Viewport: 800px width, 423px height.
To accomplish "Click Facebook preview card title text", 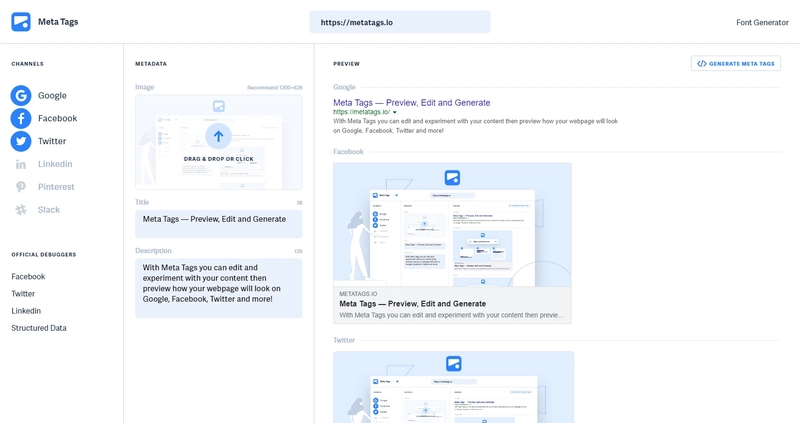I will click(x=413, y=304).
